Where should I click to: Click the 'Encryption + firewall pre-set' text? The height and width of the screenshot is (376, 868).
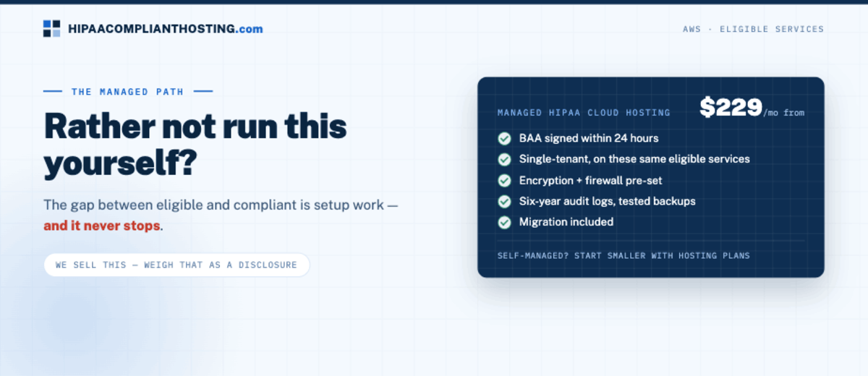point(590,180)
